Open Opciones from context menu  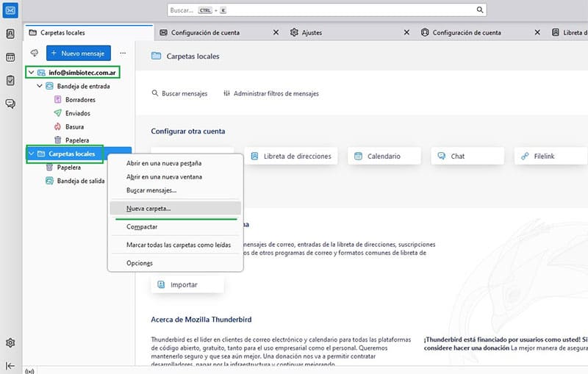point(176,263)
